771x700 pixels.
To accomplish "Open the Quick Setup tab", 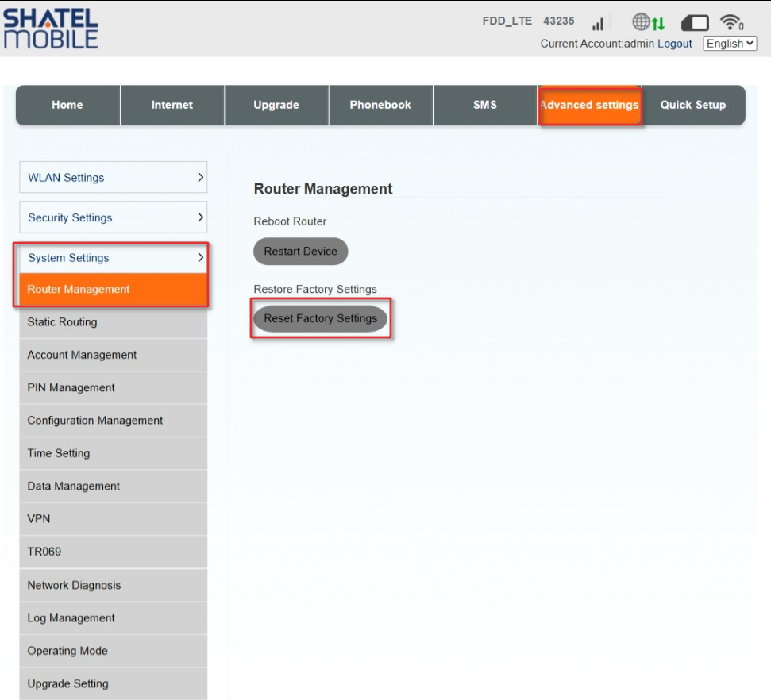I will click(x=693, y=105).
